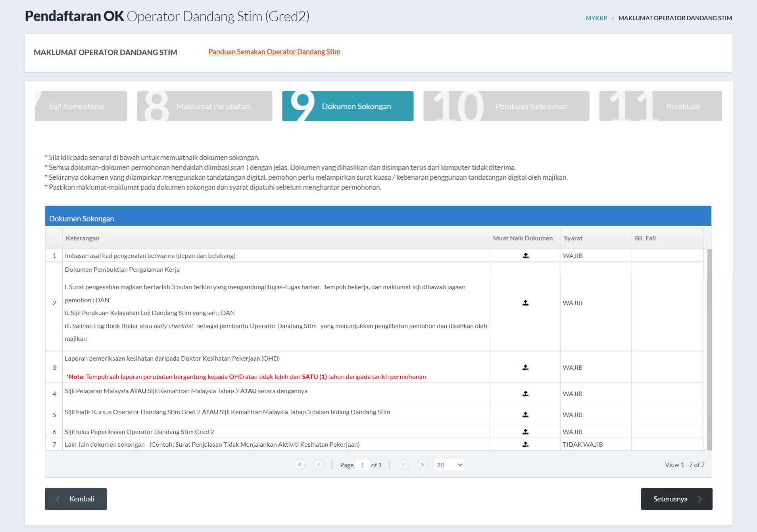Upload work experience proof document in row 2
This screenshot has width=757, height=532.
click(x=525, y=303)
